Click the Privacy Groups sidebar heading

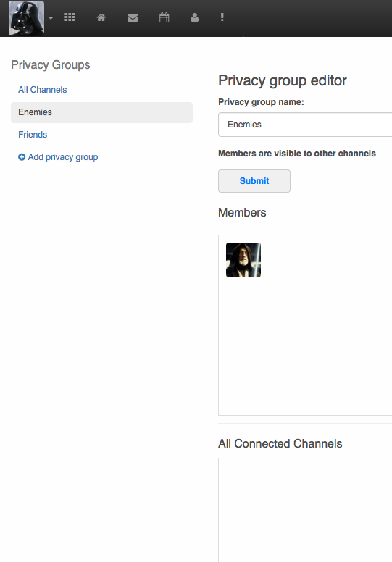(x=51, y=65)
